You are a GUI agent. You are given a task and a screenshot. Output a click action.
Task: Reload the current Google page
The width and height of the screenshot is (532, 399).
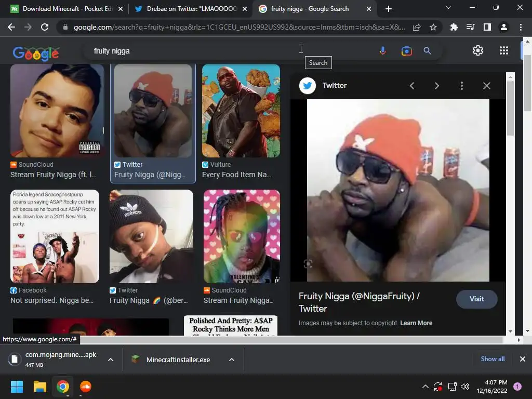45,27
